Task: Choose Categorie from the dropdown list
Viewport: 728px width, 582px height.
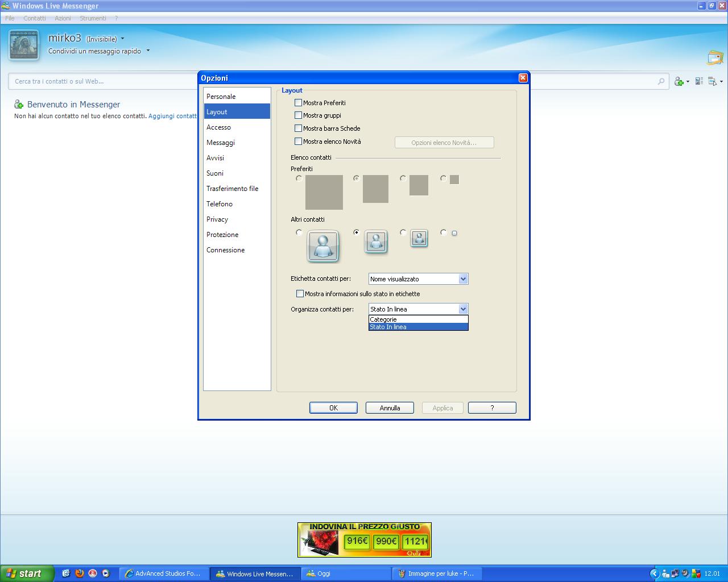Action: coord(418,319)
